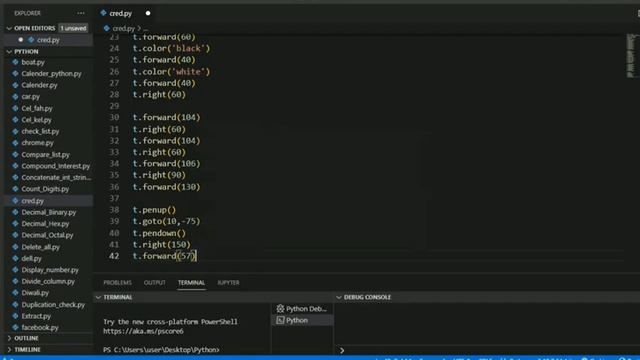
Task: Open Decimal_Binary.py file
Action: [x=49, y=212]
